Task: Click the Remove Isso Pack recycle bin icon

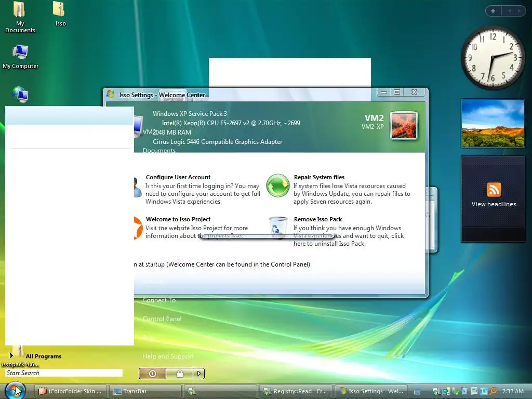Action: [278, 228]
